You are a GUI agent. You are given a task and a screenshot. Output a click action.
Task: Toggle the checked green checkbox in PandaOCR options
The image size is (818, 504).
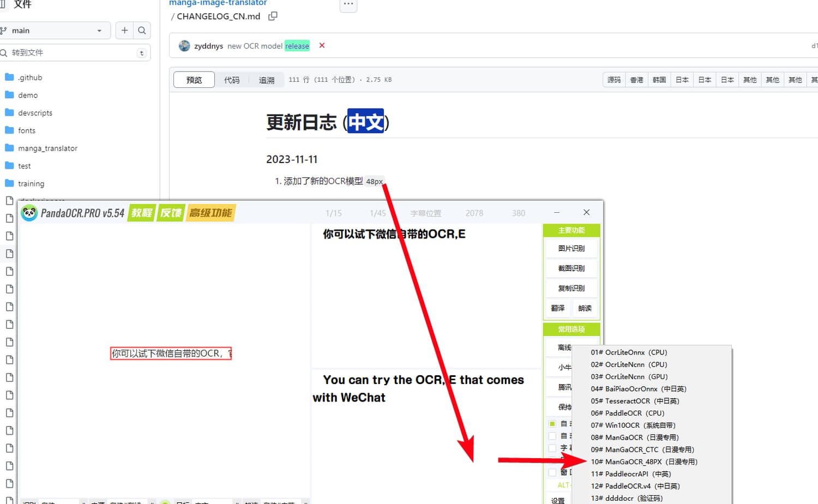552,424
